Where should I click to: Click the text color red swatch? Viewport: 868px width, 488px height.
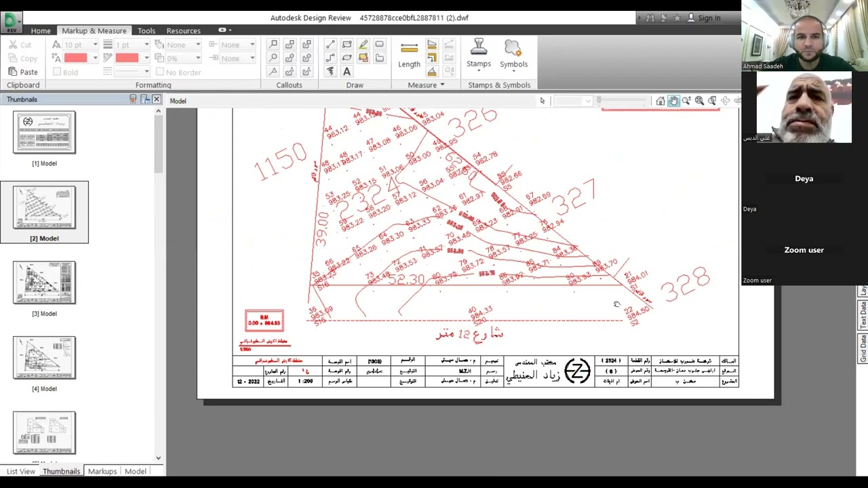(75, 58)
